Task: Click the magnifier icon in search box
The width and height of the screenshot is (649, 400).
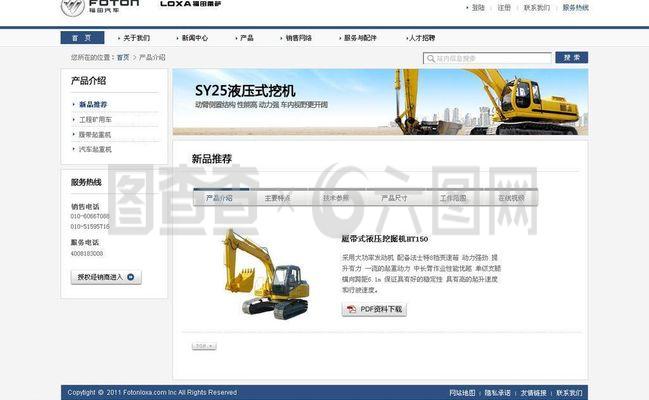Action: 431,58
